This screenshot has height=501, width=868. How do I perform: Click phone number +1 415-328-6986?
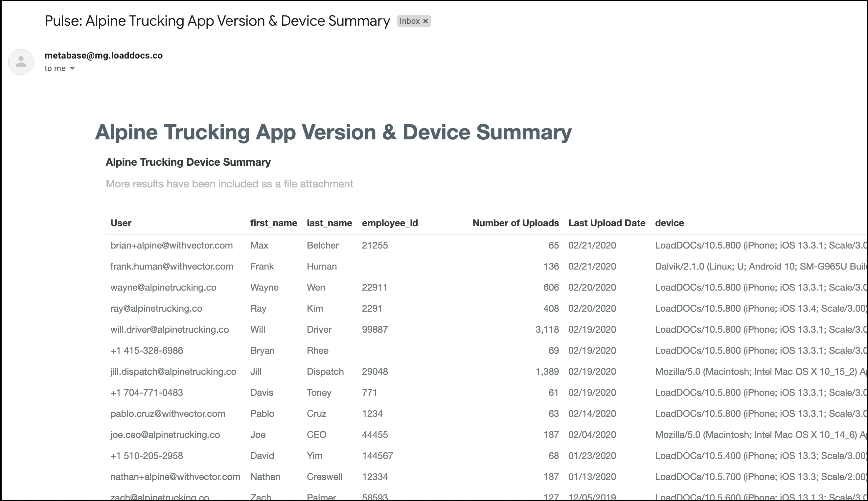click(x=147, y=350)
